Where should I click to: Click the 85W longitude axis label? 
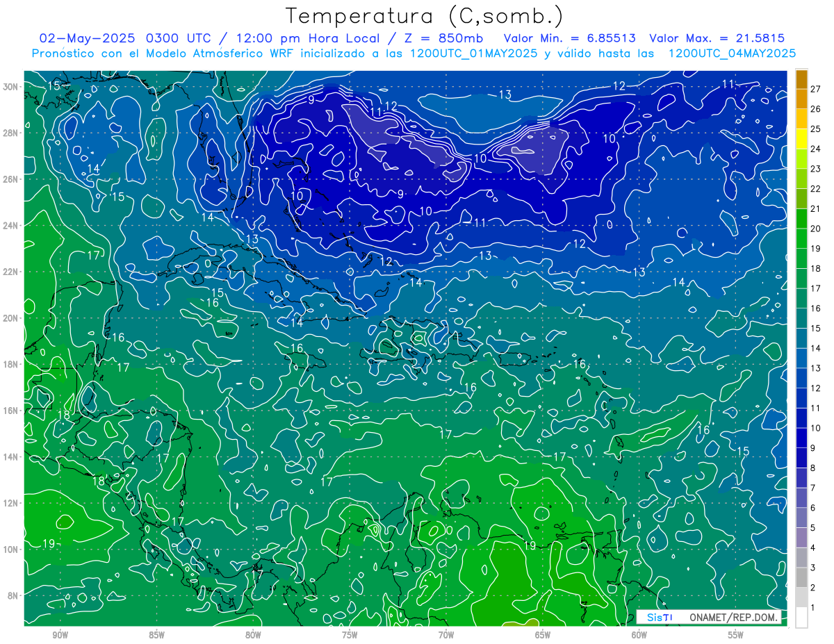click(x=156, y=635)
